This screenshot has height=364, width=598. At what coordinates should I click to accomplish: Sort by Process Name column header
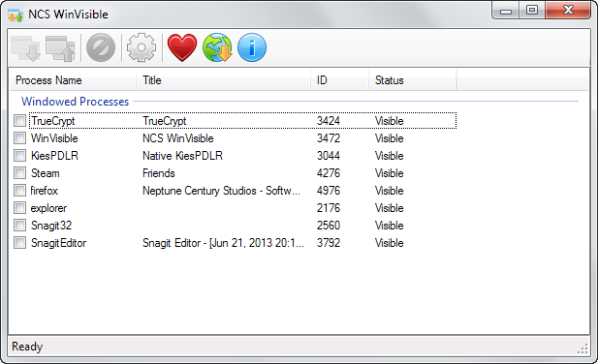point(73,80)
